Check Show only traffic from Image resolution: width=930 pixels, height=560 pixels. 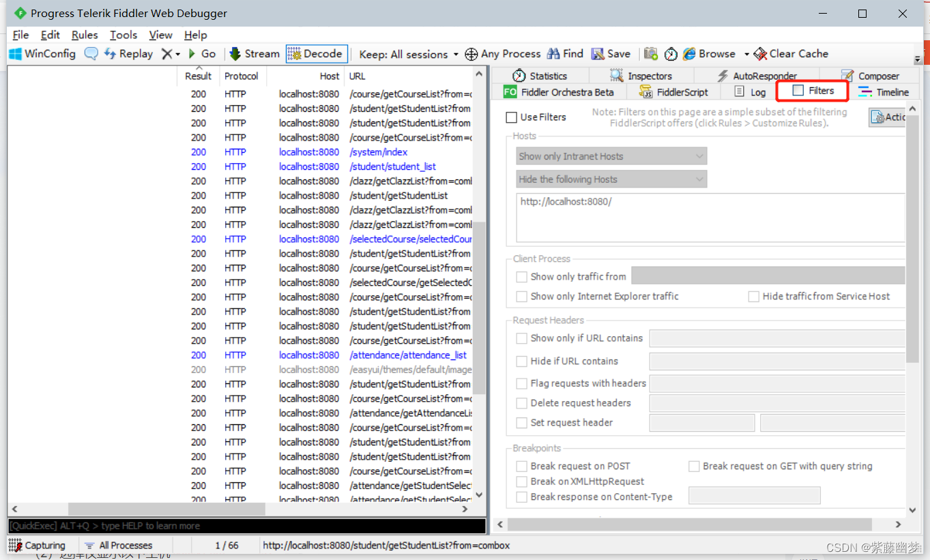pyautogui.click(x=522, y=277)
